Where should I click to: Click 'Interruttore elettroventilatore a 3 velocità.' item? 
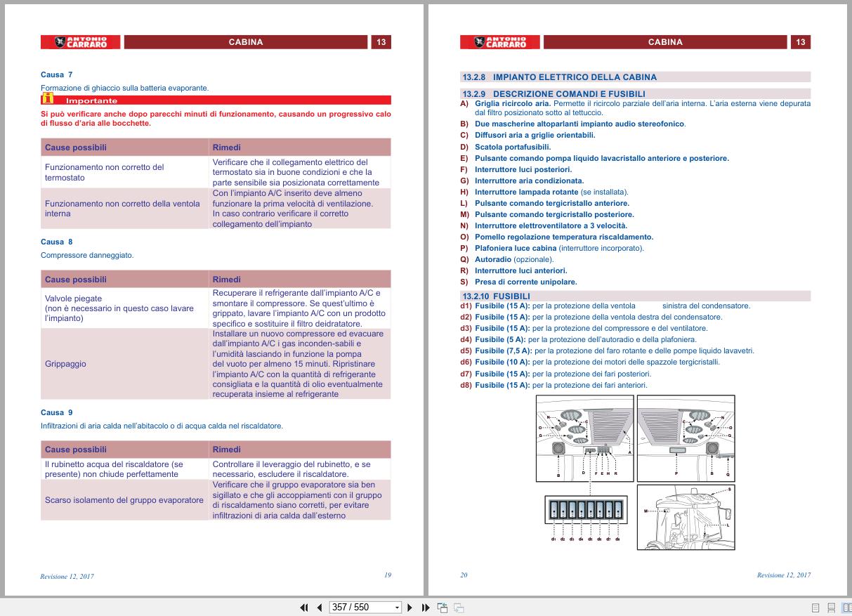click(551, 225)
